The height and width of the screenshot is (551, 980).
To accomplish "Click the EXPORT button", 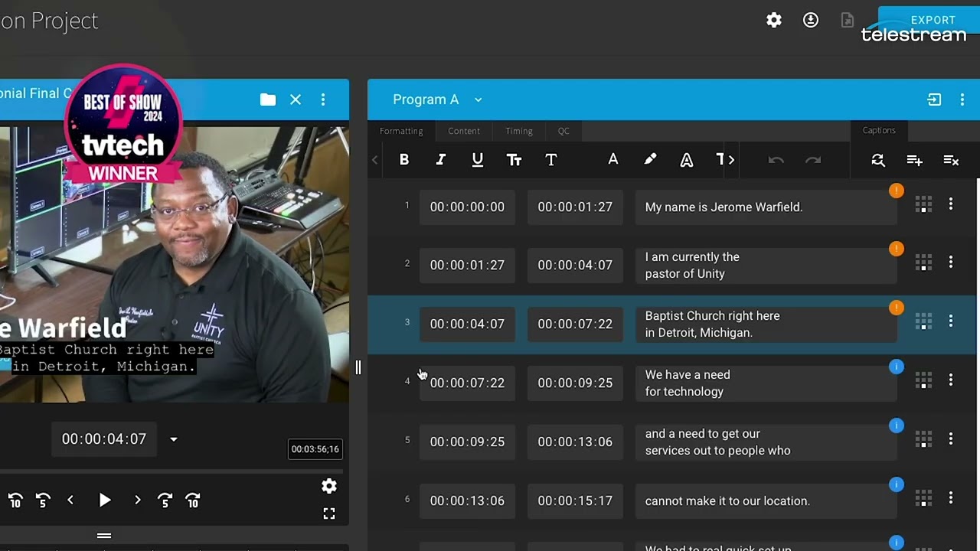I will tap(933, 20).
